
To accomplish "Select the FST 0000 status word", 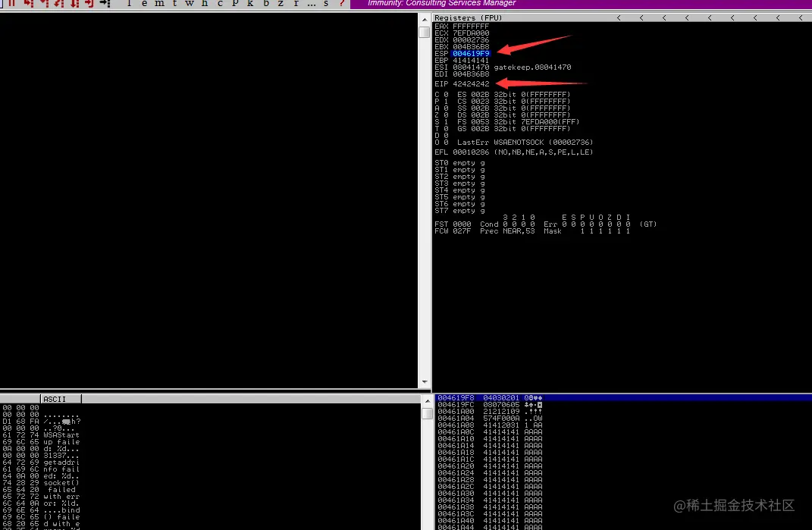I will 453,224.
